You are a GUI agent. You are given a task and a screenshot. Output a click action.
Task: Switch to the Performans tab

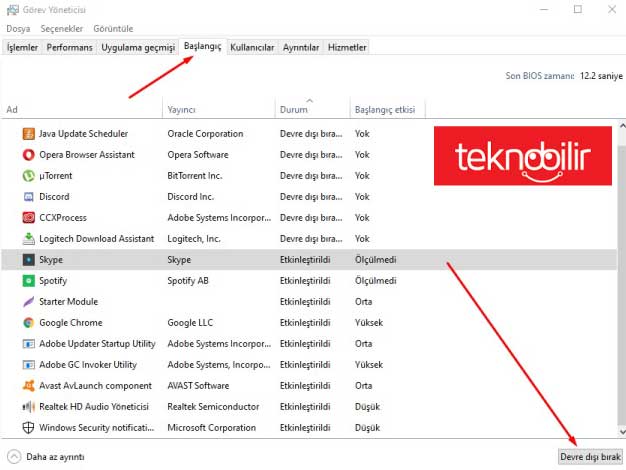click(x=69, y=48)
